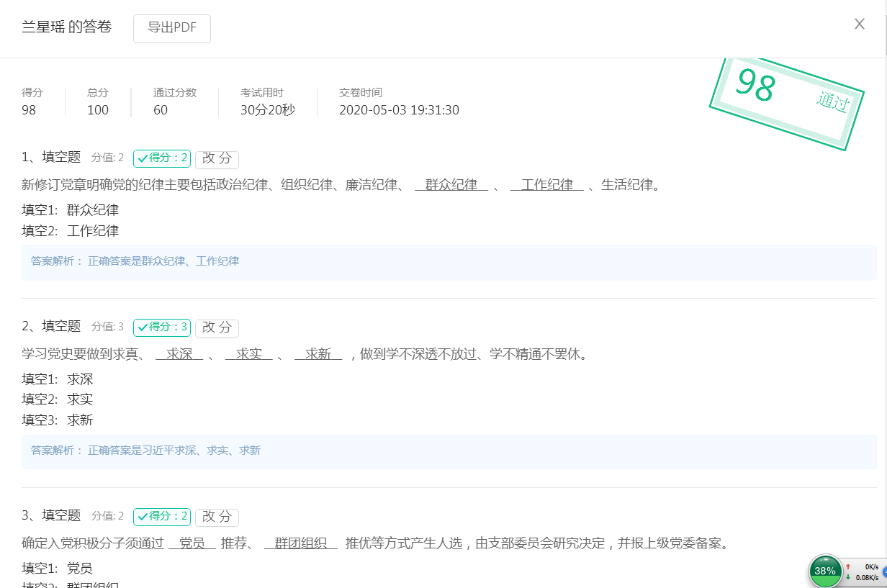887x588 pixels.
Task: Click the 得分:2 checkmark badge on question 3
Action: [162, 517]
